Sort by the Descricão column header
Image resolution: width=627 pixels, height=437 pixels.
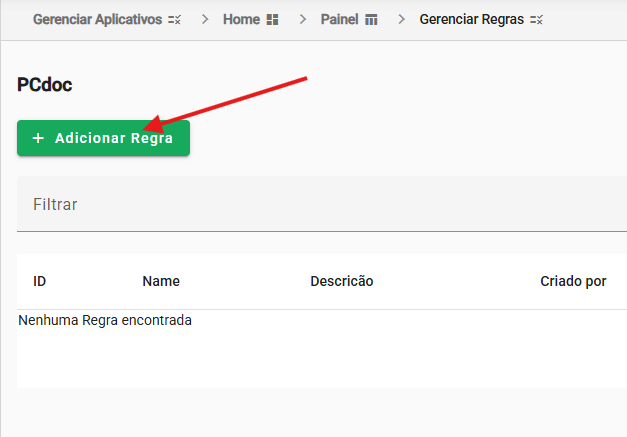pos(341,282)
